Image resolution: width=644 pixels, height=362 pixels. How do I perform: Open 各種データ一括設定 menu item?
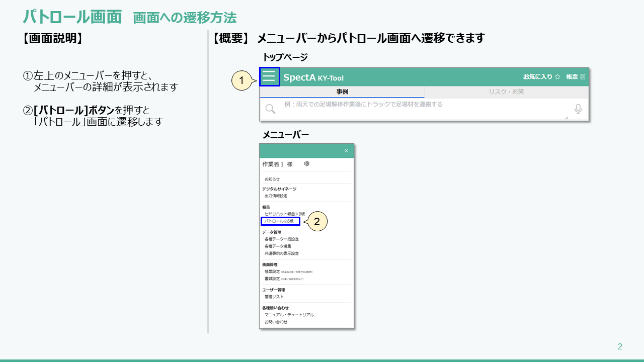click(281, 239)
